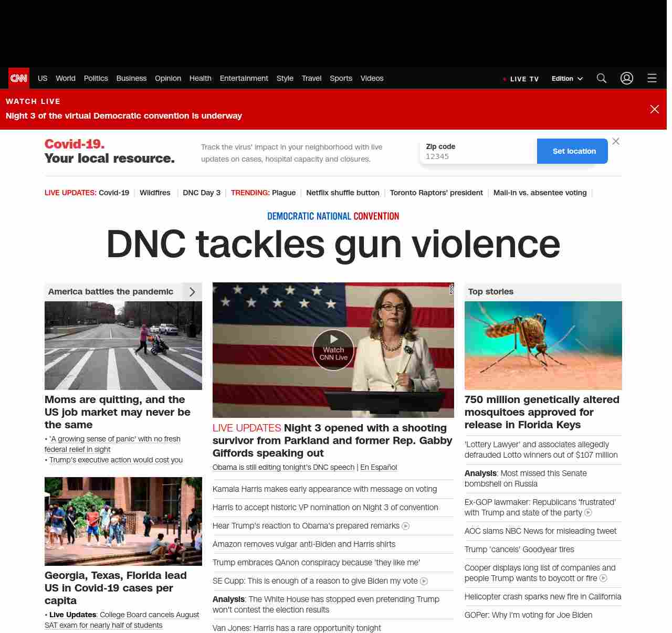Play video beside Hear Trump's reaction headline

(x=406, y=526)
